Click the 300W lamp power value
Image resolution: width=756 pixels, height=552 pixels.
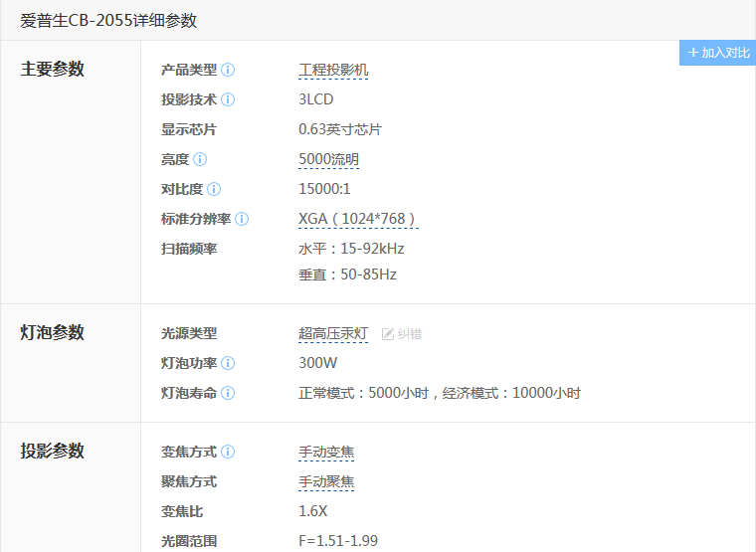point(317,363)
